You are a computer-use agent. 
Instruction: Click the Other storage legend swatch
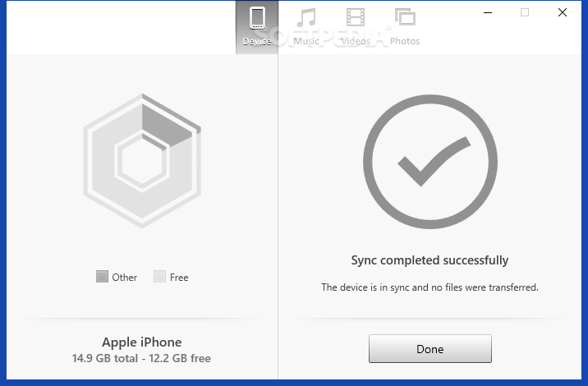tap(102, 277)
